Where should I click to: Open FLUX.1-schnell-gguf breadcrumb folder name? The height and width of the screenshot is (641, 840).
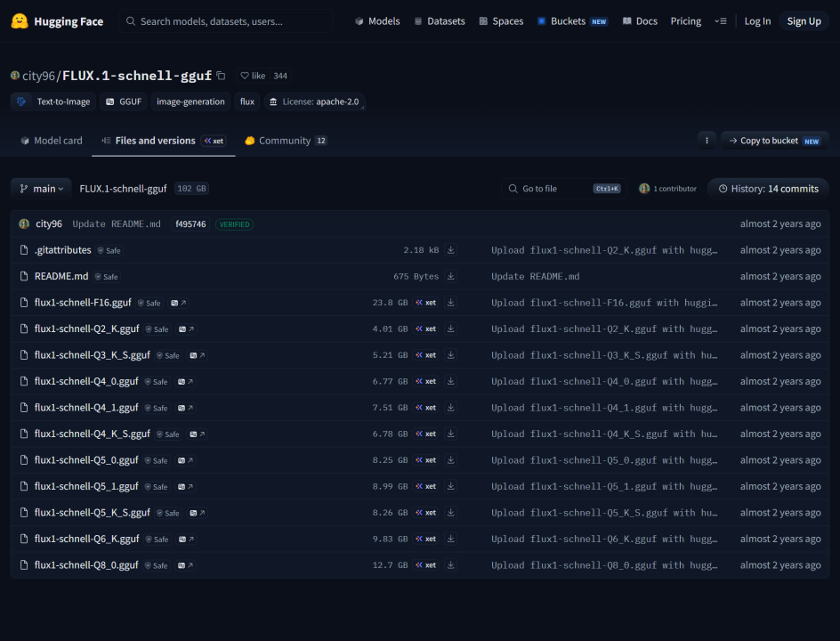[x=123, y=189]
